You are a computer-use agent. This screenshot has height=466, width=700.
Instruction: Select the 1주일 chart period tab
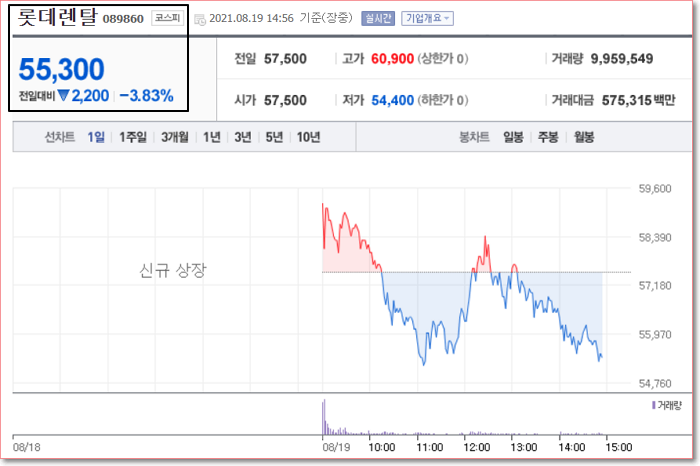click(x=133, y=137)
